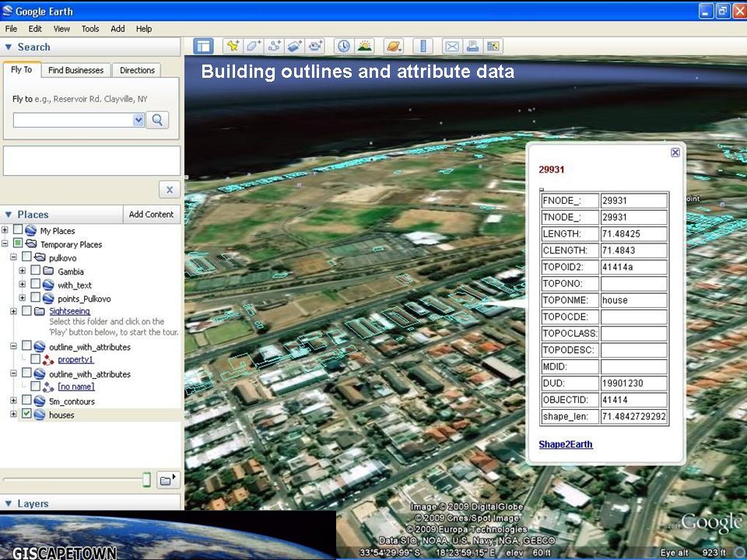This screenshot has height=560, width=747.
Task: Click the Fly to input field
Action: tap(73, 120)
